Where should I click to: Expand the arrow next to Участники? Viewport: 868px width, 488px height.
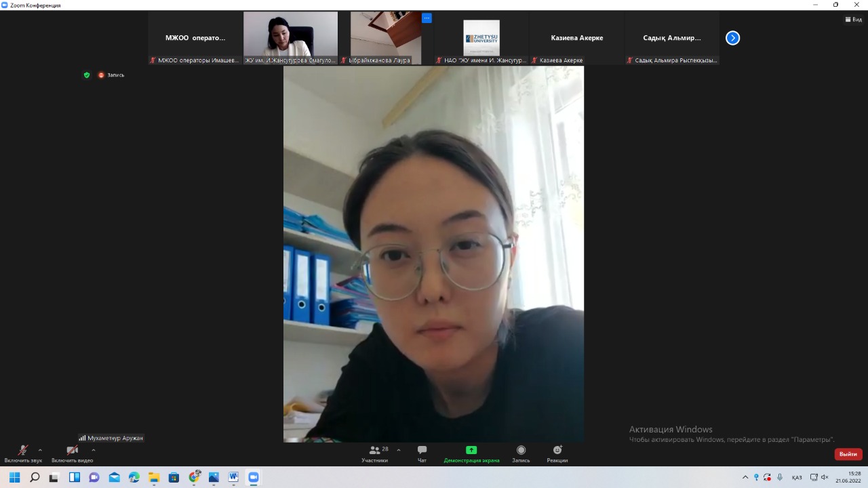(399, 450)
